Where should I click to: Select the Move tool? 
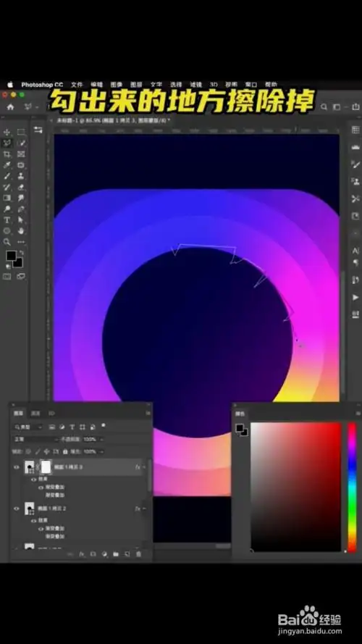point(7,133)
